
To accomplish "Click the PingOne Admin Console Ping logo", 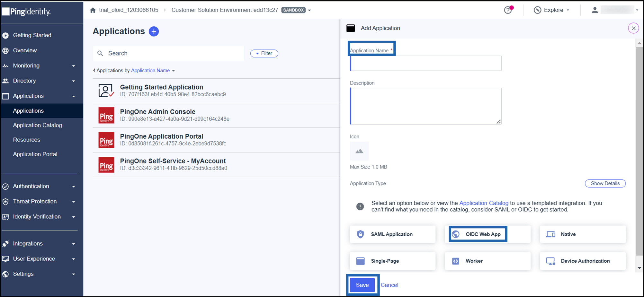I will [106, 115].
